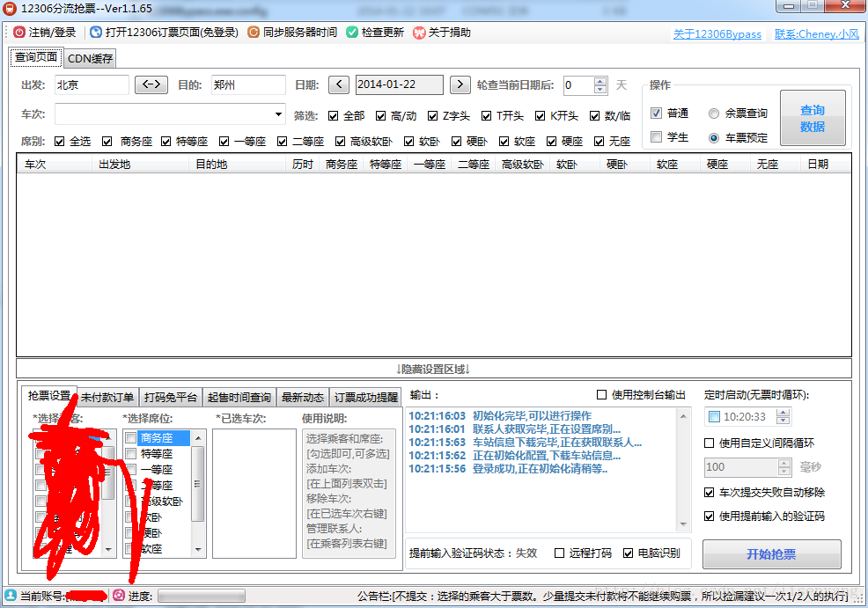Uncheck the 高级软卧 seat class filter
This screenshot has height=608, width=868.
[341, 142]
